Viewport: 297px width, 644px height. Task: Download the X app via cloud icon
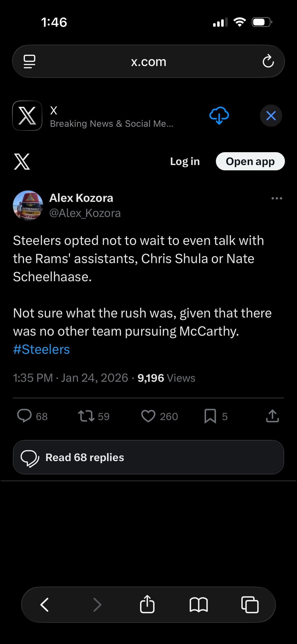click(219, 115)
